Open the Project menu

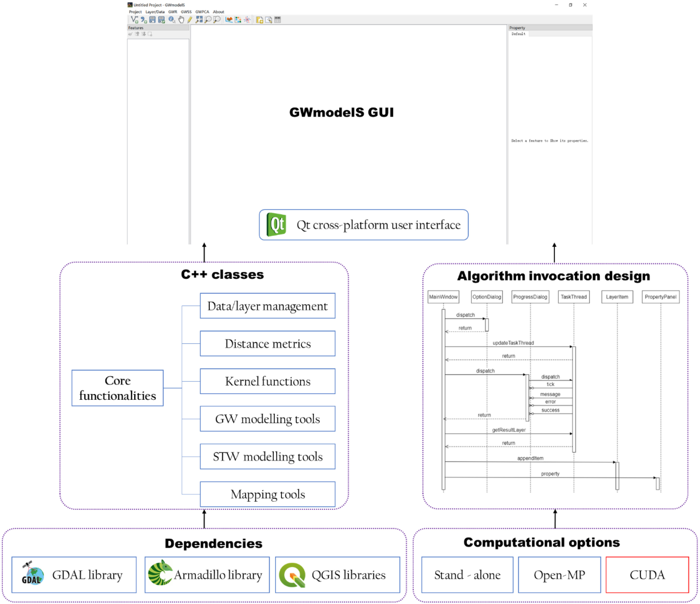tap(135, 12)
